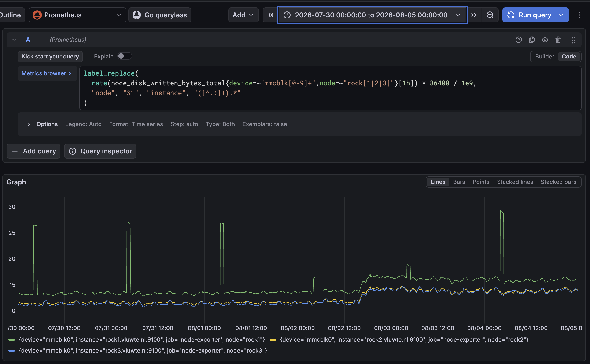Duplicate query A with copy icon
Viewport: 590px width, 364px height.
(532, 40)
